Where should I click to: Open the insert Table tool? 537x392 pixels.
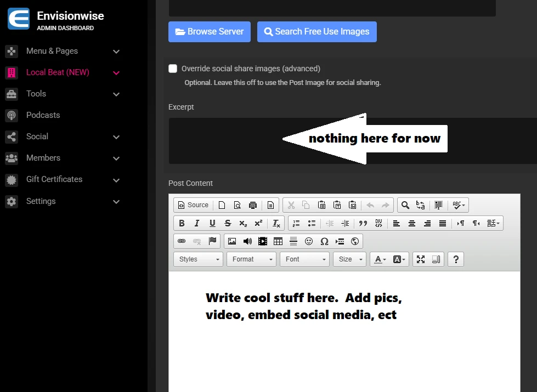click(278, 241)
